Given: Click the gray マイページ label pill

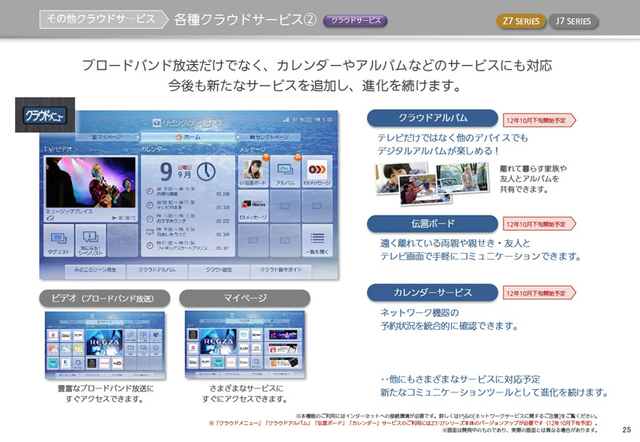Looking at the screenshot, I should coord(245,298).
